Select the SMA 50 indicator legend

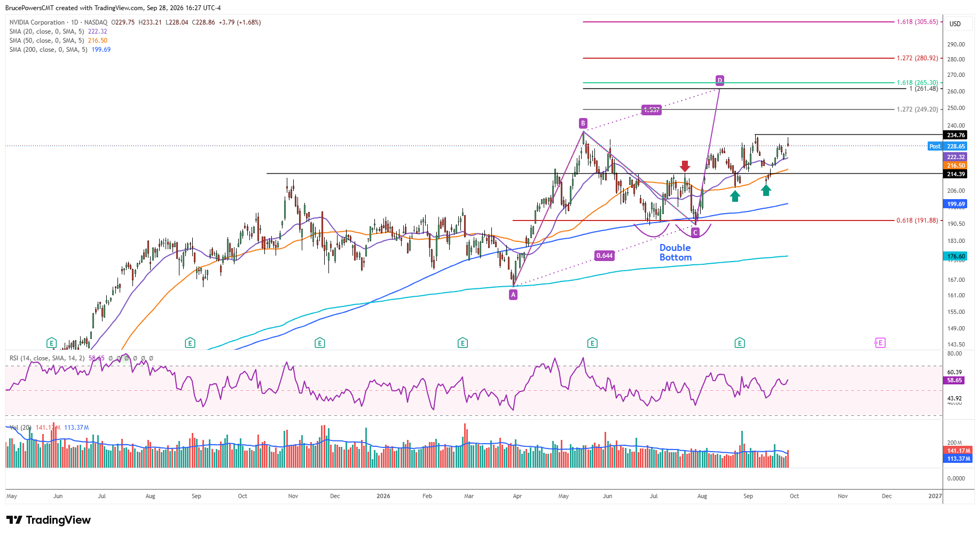pos(58,41)
